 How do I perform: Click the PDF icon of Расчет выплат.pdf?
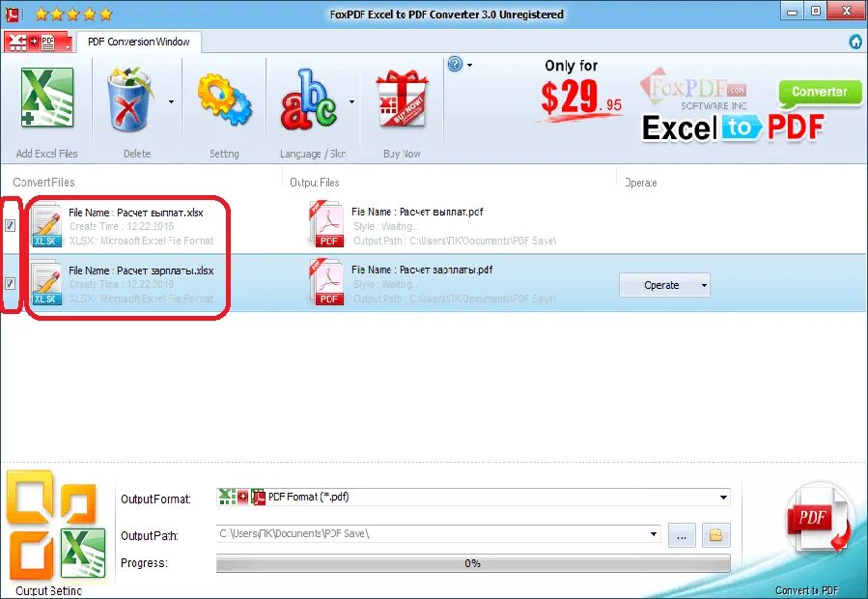coord(326,224)
